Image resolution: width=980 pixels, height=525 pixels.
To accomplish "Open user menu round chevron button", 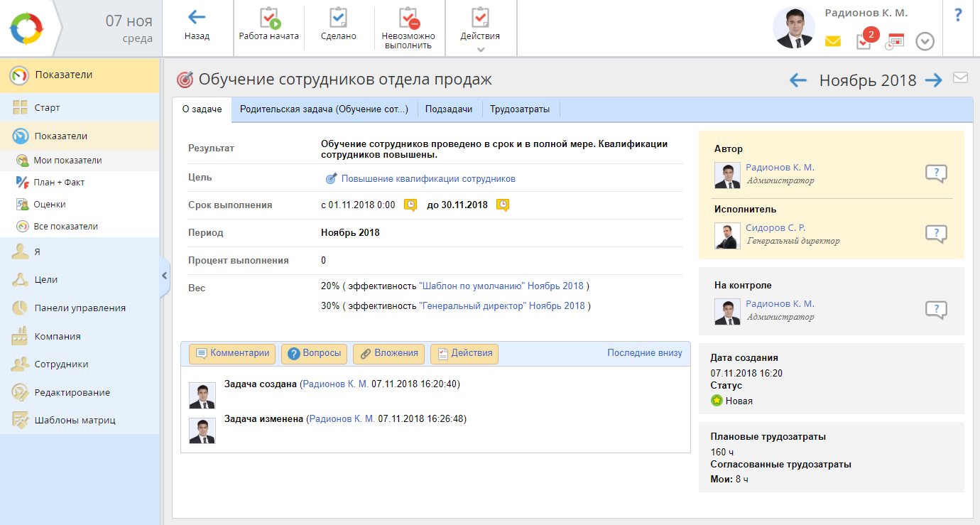I will (x=925, y=41).
